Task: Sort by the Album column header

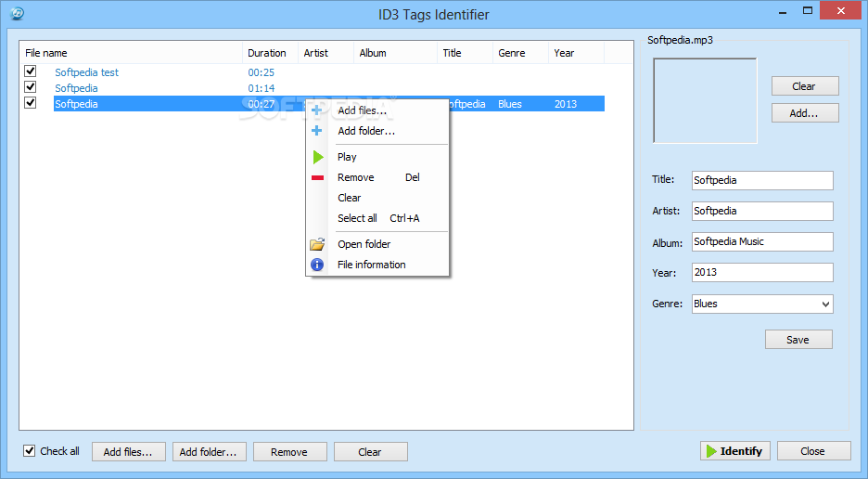Action: pyautogui.click(x=395, y=53)
